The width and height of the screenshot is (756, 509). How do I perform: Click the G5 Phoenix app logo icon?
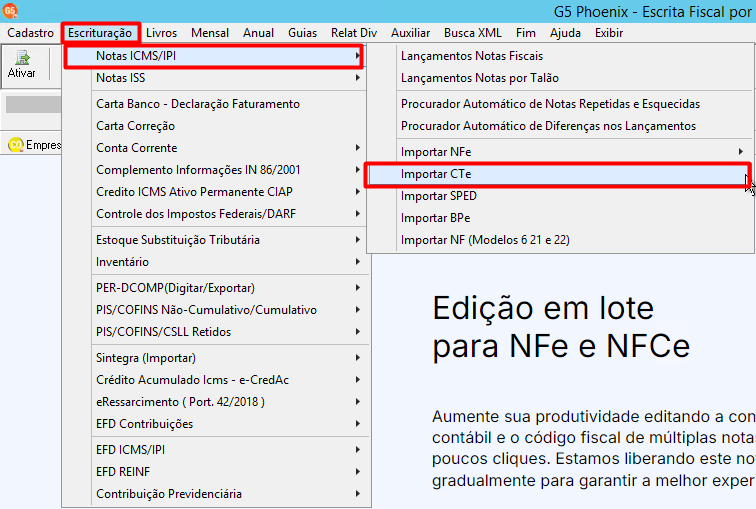coord(10,10)
